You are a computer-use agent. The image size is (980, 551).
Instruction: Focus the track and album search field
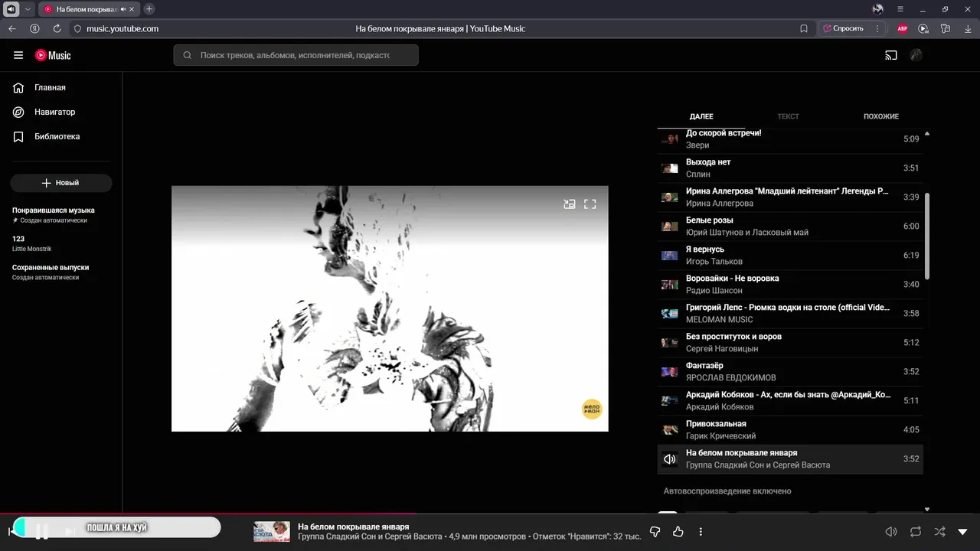pos(296,55)
